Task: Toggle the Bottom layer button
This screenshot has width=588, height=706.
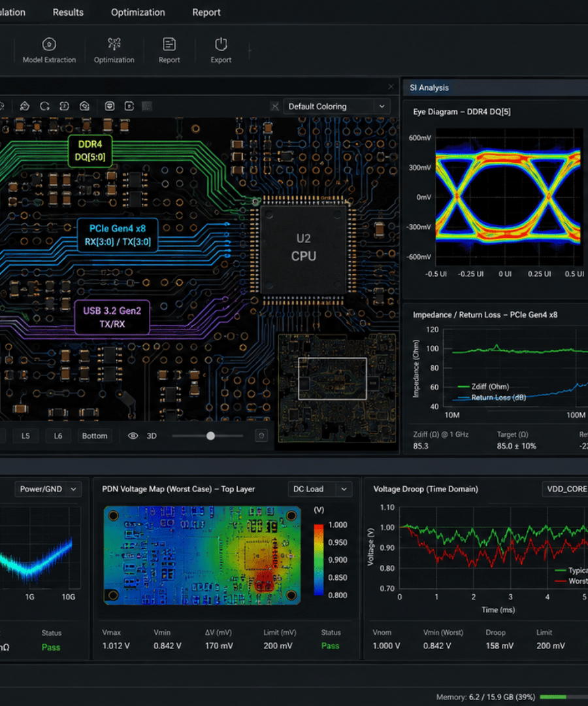Action: pyautogui.click(x=95, y=436)
